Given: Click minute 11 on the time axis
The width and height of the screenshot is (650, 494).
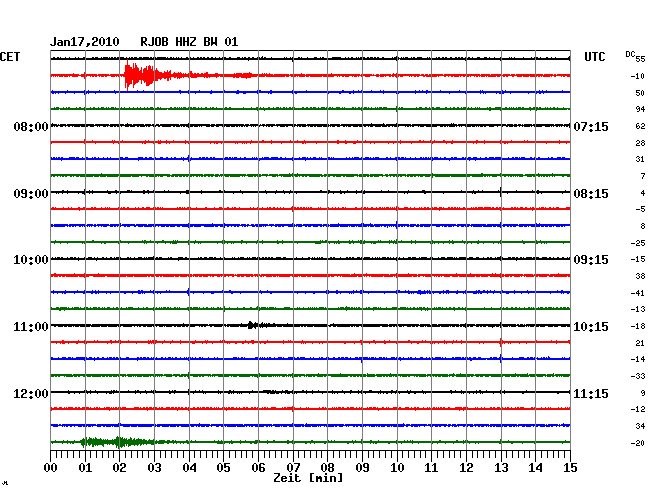Looking at the screenshot, I should click(x=431, y=467).
